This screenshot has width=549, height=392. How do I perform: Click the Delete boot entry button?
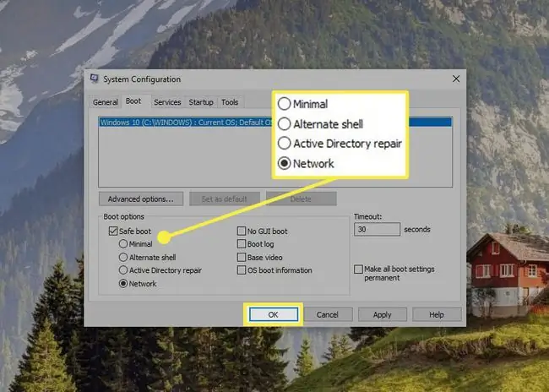click(x=302, y=199)
